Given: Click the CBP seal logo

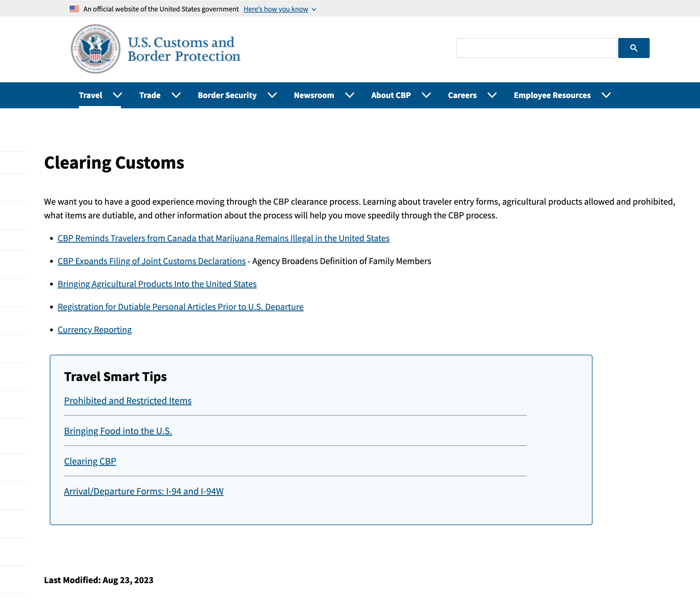Looking at the screenshot, I should 96,49.
